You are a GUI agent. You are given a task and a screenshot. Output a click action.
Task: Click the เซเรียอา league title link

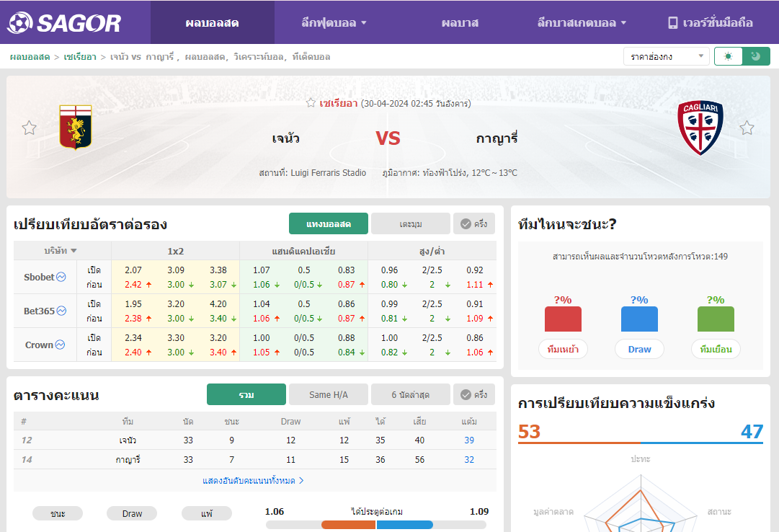coord(338,103)
